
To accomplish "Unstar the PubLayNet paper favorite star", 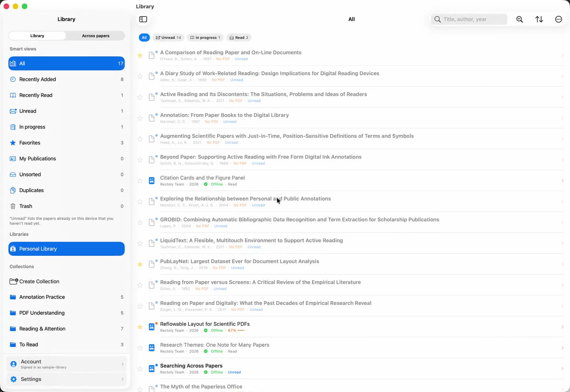I will [140, 265].
